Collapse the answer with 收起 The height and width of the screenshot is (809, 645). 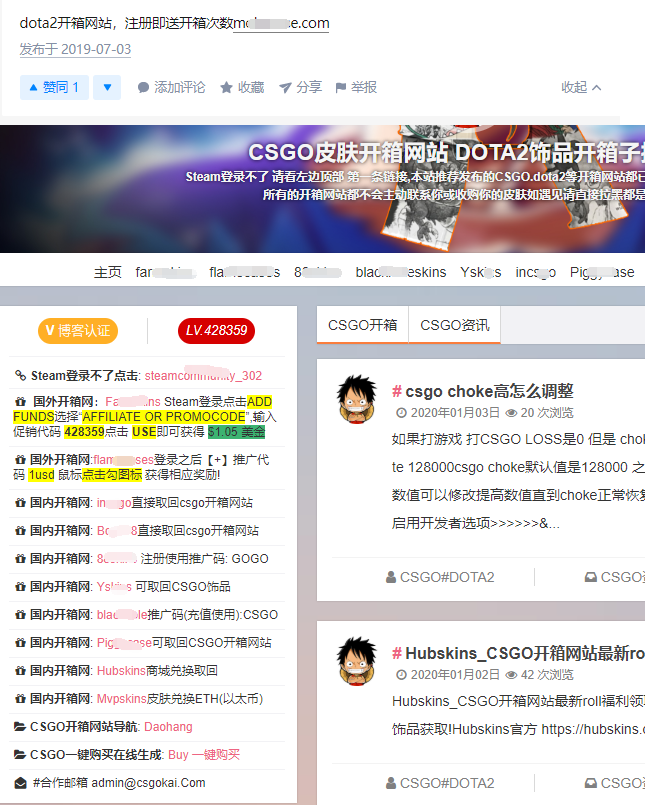[581, 87]
